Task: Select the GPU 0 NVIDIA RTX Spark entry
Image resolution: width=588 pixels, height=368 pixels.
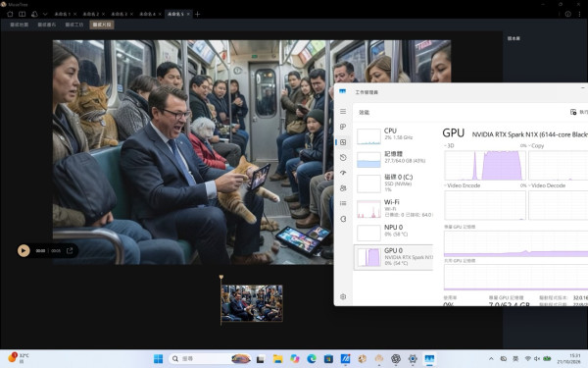Action: coord(394,257)
